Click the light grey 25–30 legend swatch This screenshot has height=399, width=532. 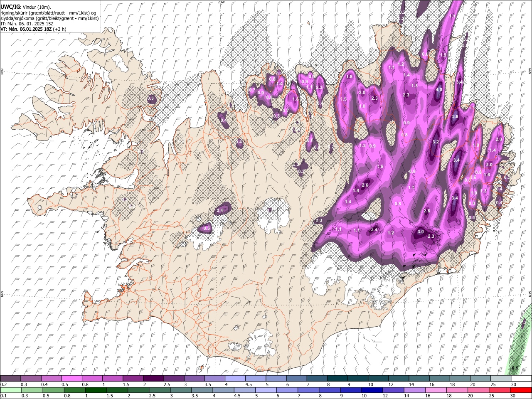click(501, 379)
